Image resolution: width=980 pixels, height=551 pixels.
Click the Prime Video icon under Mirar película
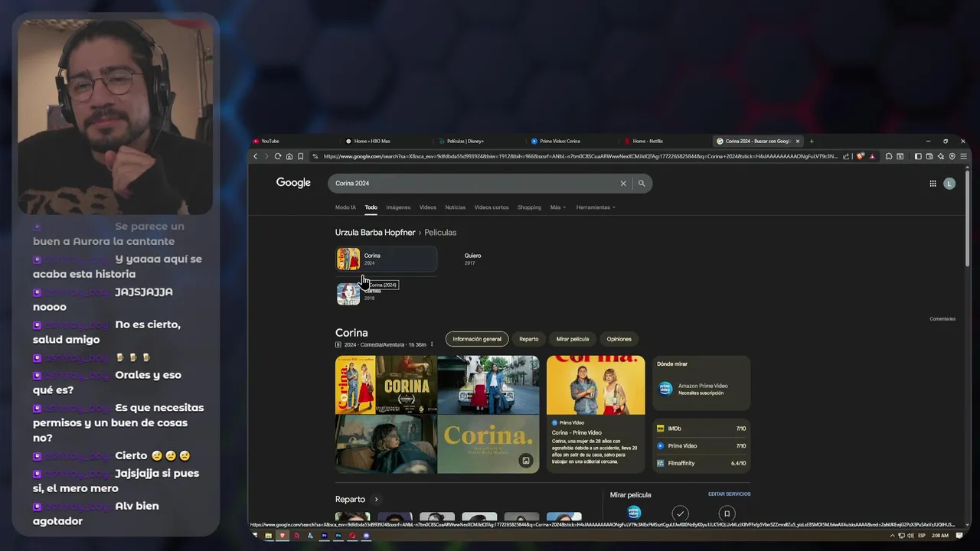point(634,513)
